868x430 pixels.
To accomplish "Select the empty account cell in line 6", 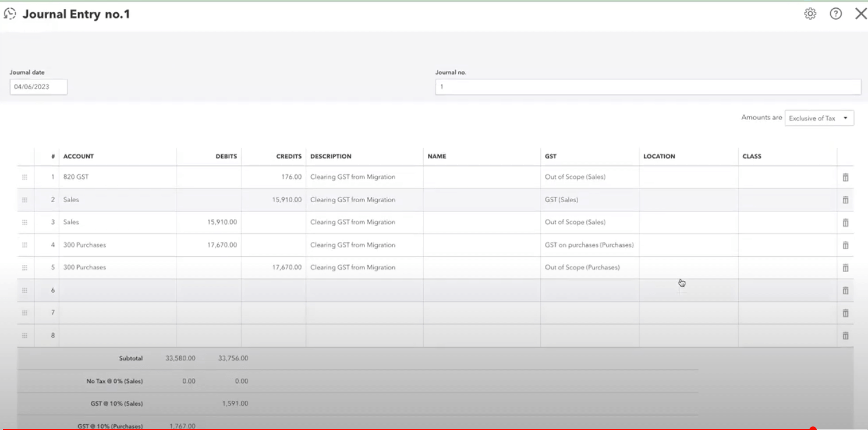I will [x=118, y=290].
